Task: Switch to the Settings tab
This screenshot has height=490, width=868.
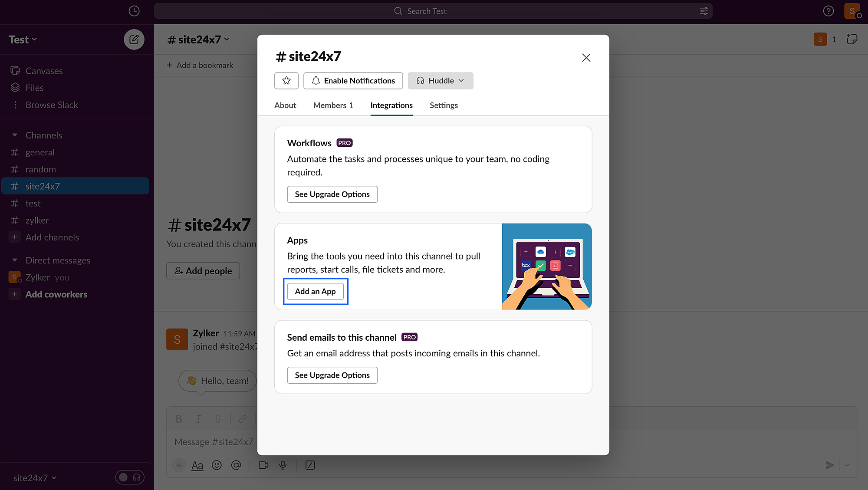Action: click(x=443, y=105)
